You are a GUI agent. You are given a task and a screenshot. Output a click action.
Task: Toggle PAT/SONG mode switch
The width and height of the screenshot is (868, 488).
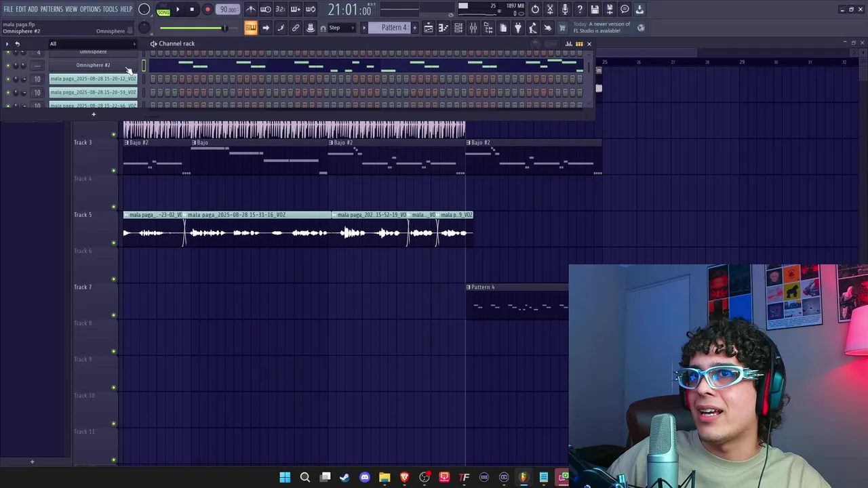(163, 9)
